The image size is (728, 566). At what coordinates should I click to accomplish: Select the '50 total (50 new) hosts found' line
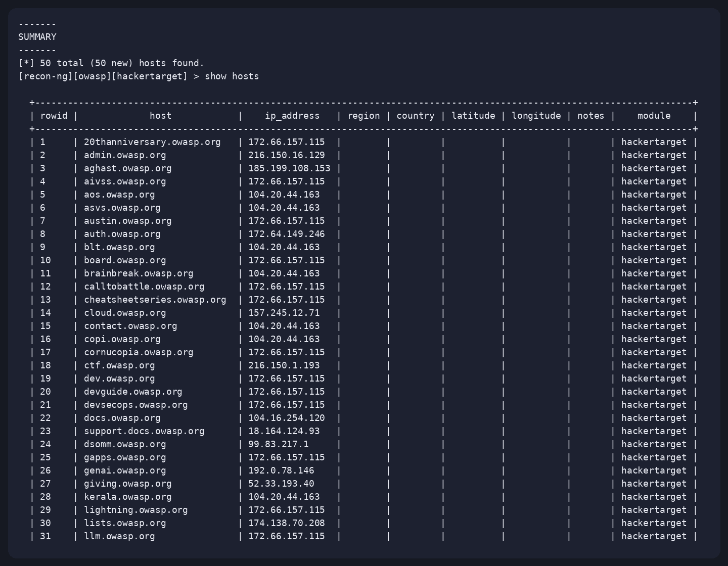tap(111, 63)
